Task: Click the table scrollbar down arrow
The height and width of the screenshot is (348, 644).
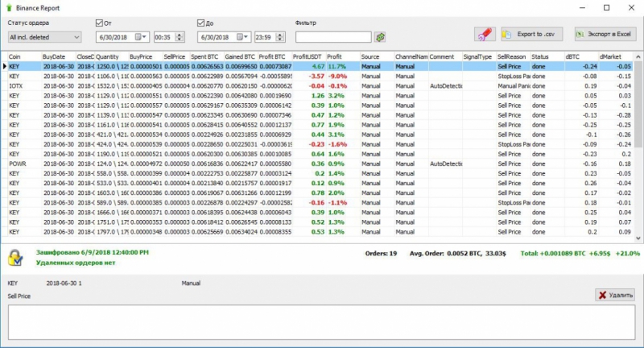Action: (x=638, y=238)
